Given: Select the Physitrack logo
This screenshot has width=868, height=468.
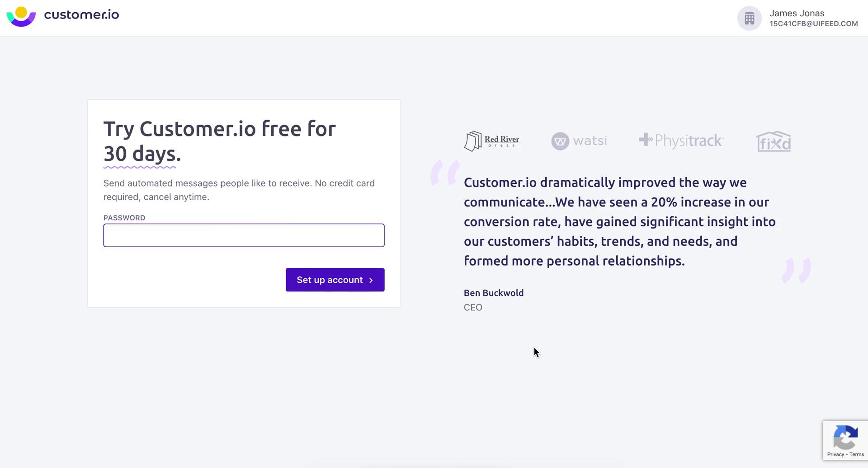Looking at the screenshot, I should point(681,140).
